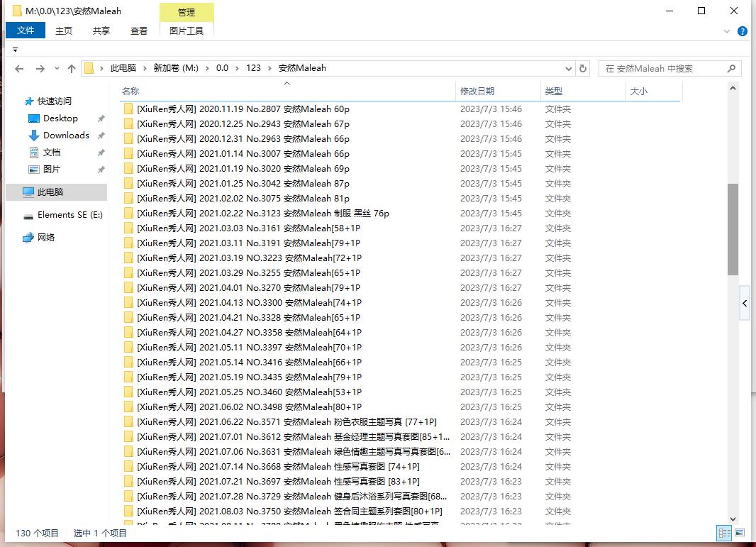Switch to details view layout icon
The width and height of the screenshot is (756, 547).
pos(724,533)
